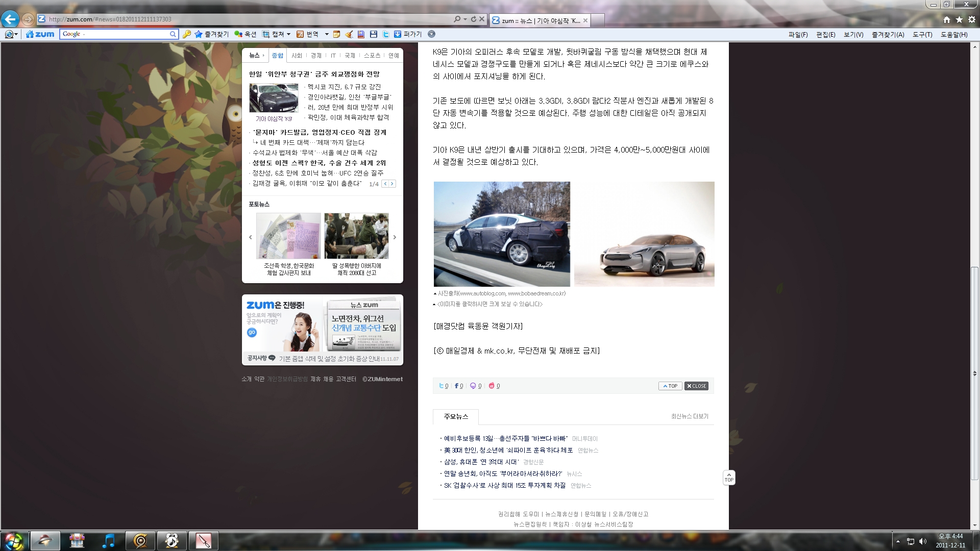Click the camouflaged K9 spy photo

pos(502,234)
